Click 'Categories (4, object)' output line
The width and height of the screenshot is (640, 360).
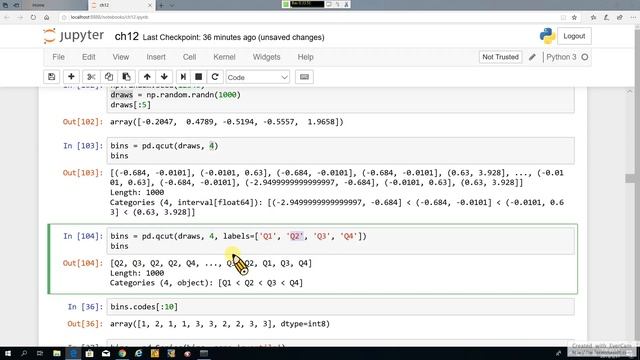tap(206, 283)
